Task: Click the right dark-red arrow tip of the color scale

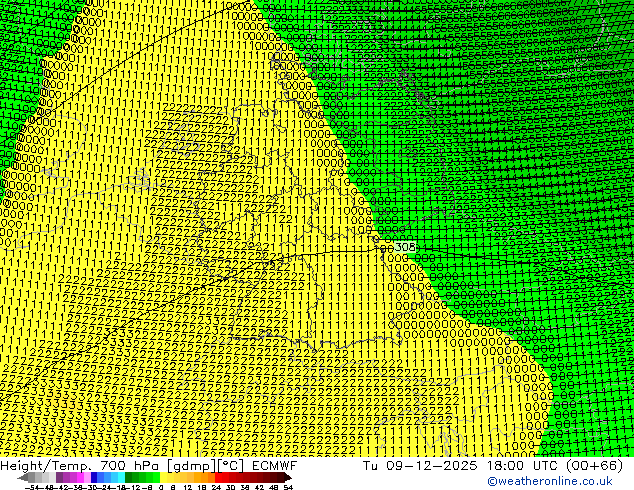Action: (288, 478)
